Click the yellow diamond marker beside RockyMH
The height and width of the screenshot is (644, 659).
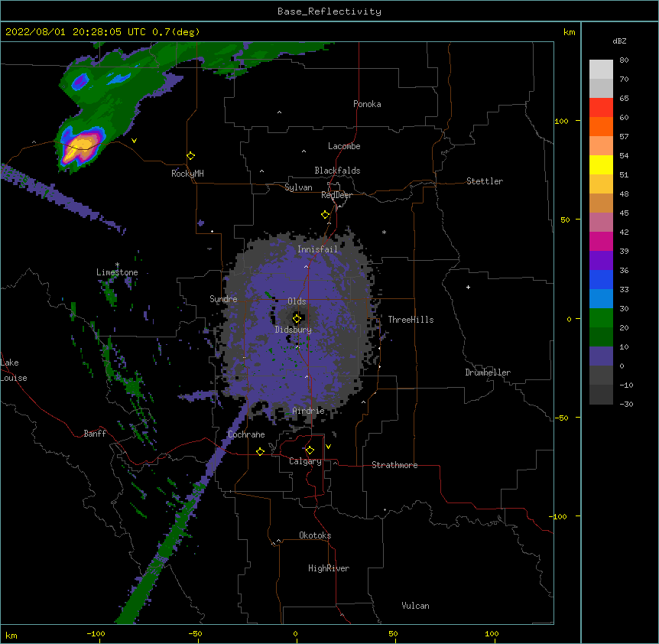190,156
